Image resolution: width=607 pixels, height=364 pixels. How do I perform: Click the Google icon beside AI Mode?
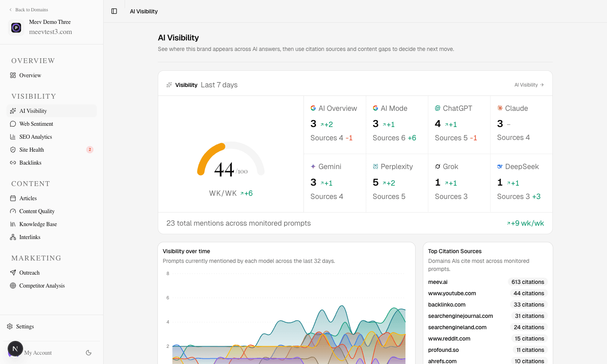[376, 108]
